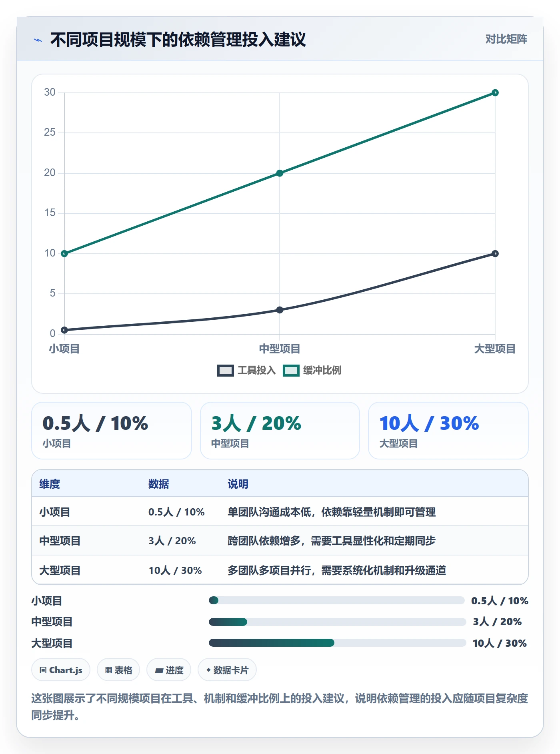Click the chart title 不同项目规模下的依赖管理投入建议
The image size is (560, 754).
(178, 40)
